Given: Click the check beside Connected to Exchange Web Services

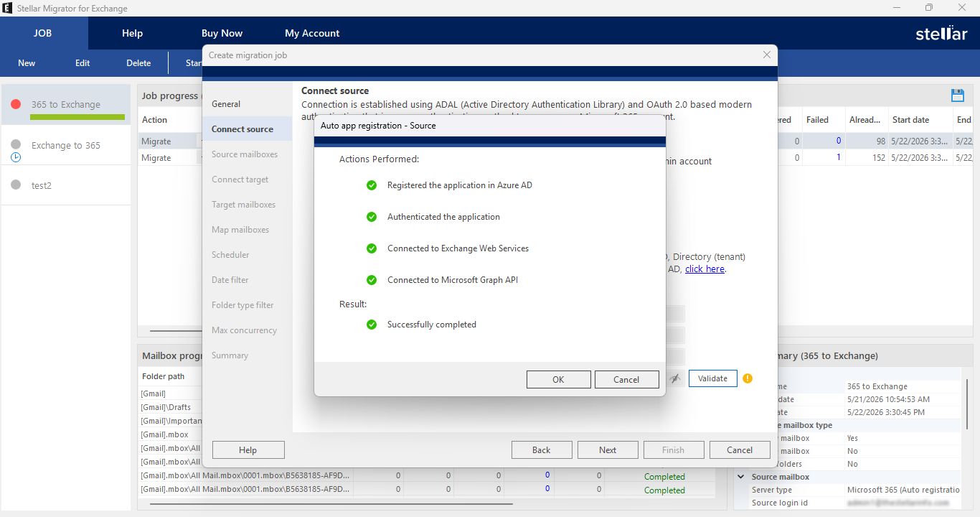Looking at the screenshot, I should point(372,248).
